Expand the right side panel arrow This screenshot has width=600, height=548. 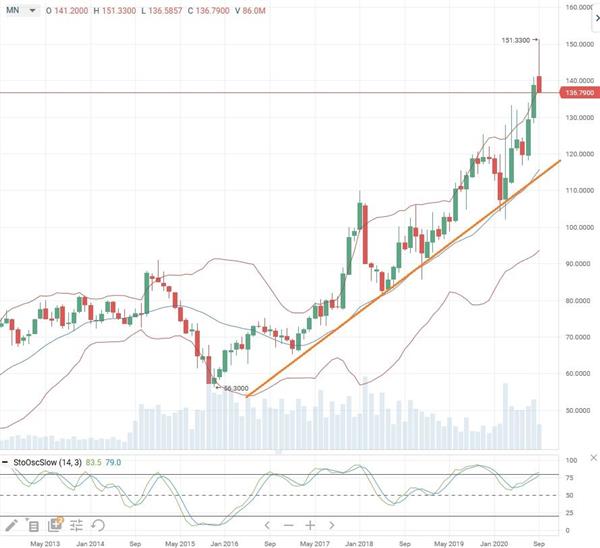tap(597, 18)
